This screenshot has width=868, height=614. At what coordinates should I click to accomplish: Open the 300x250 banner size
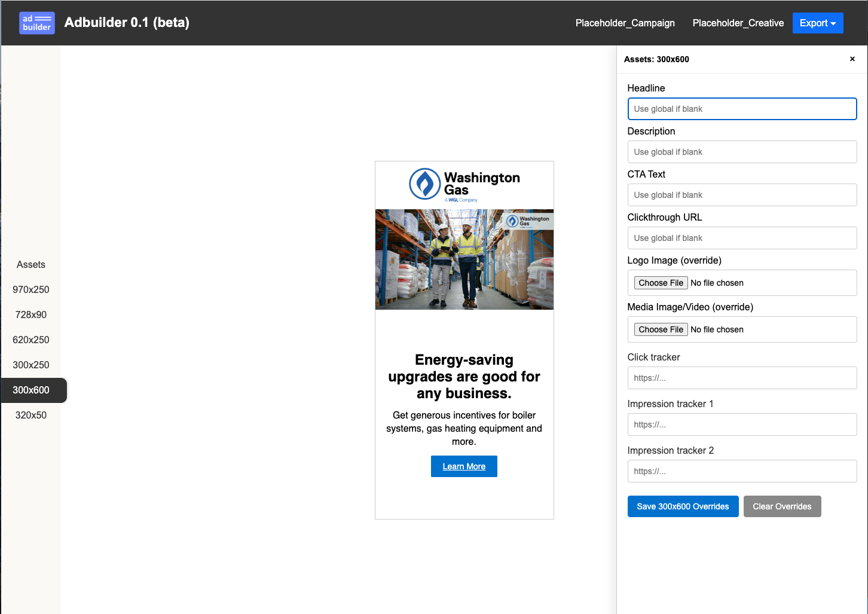[x=30, y=365]
